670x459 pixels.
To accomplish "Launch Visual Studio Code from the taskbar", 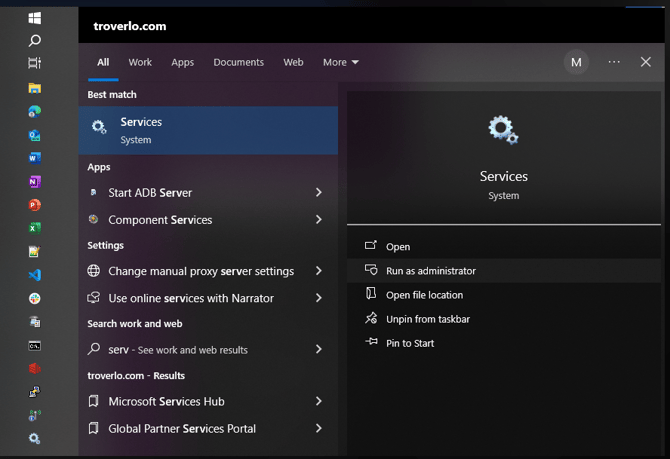I will pos(35,275).
